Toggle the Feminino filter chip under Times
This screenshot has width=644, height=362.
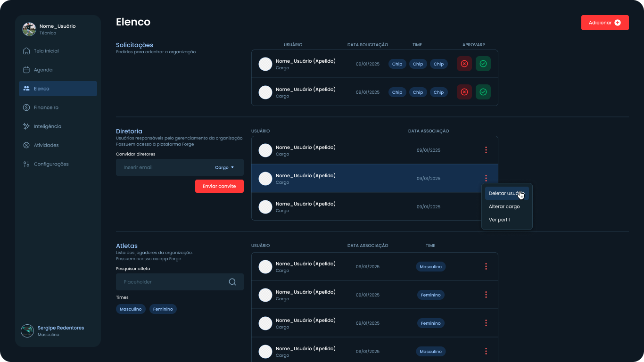[163, 309]
